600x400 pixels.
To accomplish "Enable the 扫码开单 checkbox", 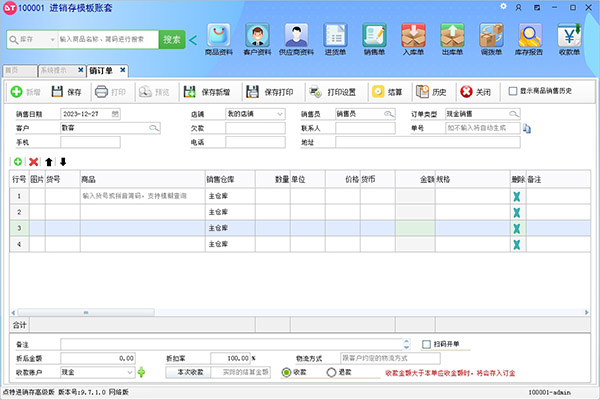I will (426, 344).
